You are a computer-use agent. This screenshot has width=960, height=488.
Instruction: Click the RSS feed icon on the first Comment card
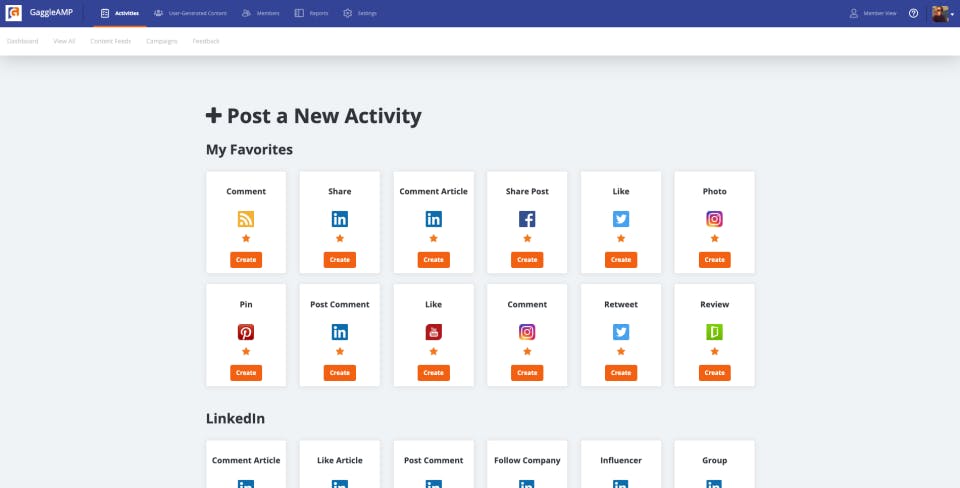coord(246,219)
